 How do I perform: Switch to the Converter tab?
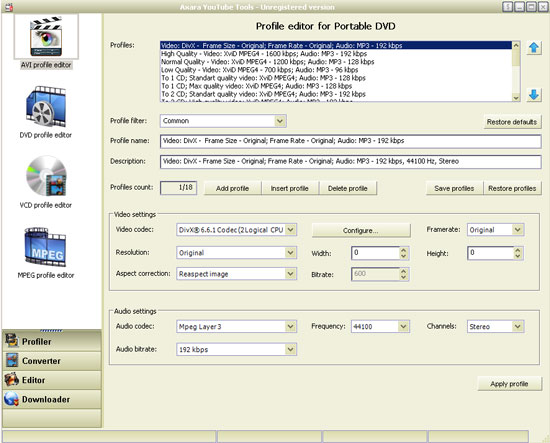pyautogui.click(x=52, y=361)
